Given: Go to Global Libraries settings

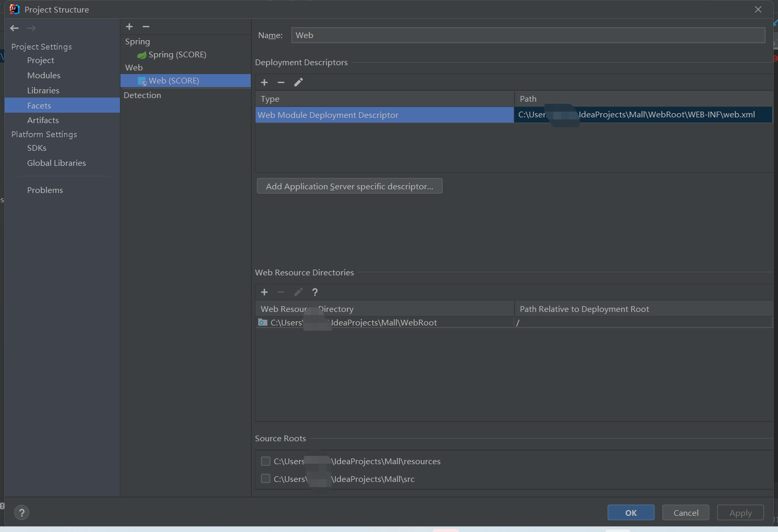Looking at the screenshot, I should (x=56, y=163).
